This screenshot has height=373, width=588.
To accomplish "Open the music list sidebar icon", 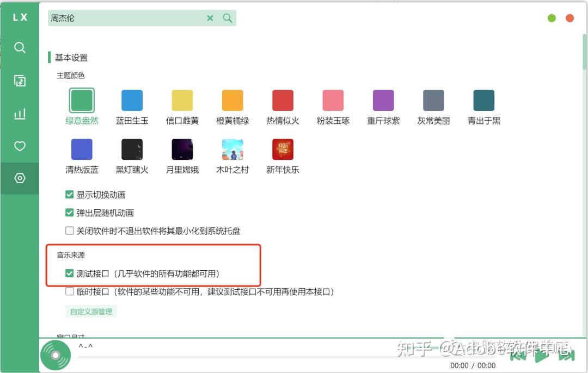I will (x=20, y=80).
